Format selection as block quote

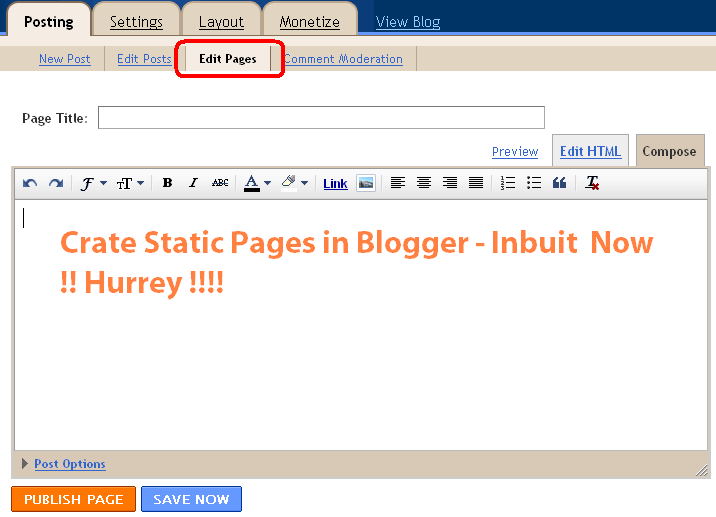(x=559, y=183)
